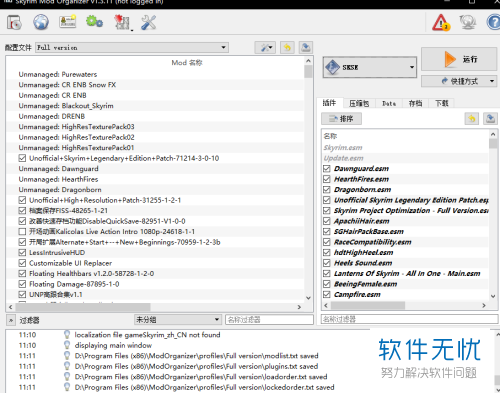Click the mod list horizontal scrollbar
Image resolution: width=500 pixels, height=393 pixels.
click(x=82, y=306)
